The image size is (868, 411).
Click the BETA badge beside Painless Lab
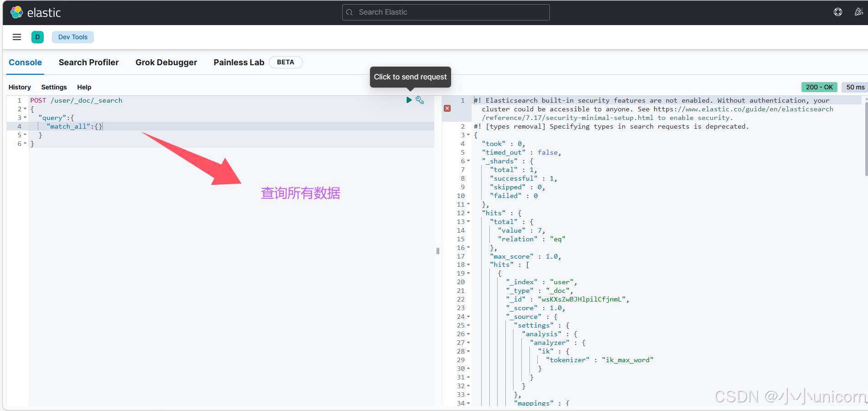[x=286, y=62]
